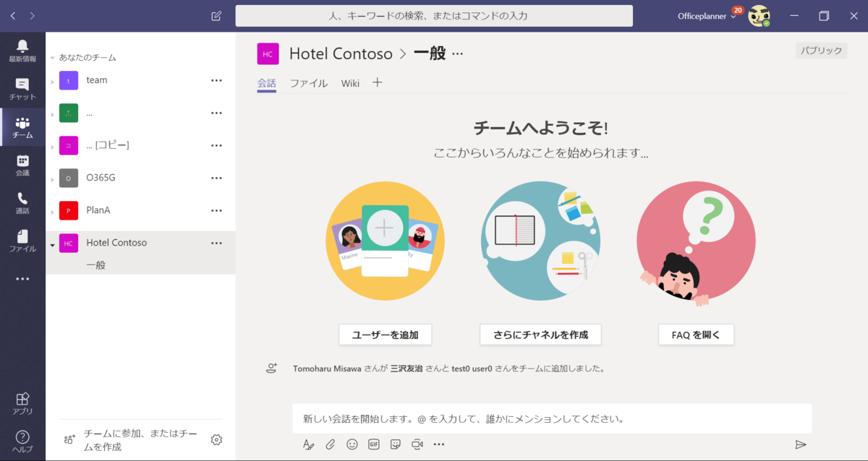Open more options for O365G team

tap(216, 178)
